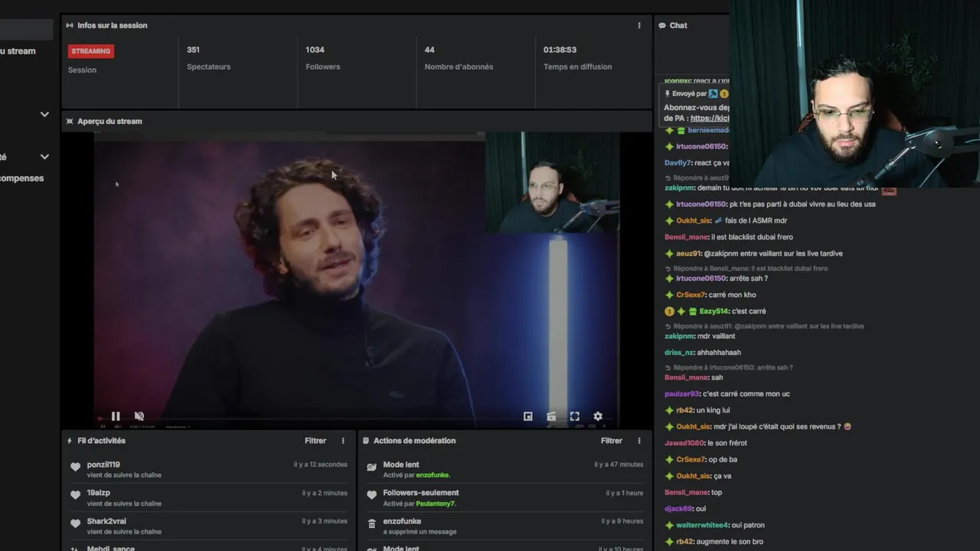Click username driss_nz in chat
The image size is (980, 551).
[679, 353]
